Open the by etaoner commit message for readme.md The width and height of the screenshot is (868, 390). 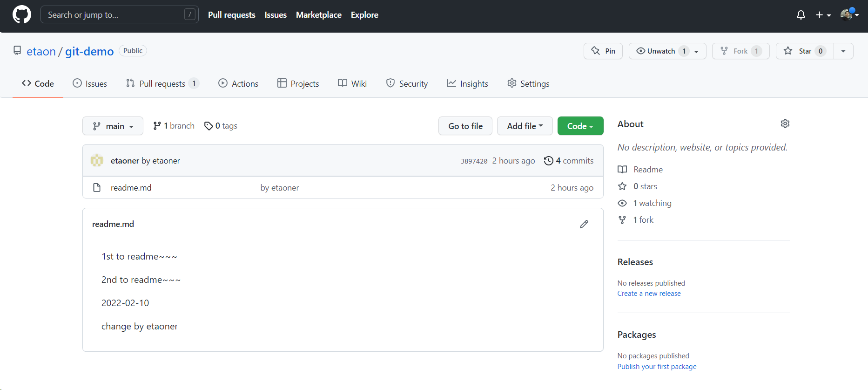[280, 188]
